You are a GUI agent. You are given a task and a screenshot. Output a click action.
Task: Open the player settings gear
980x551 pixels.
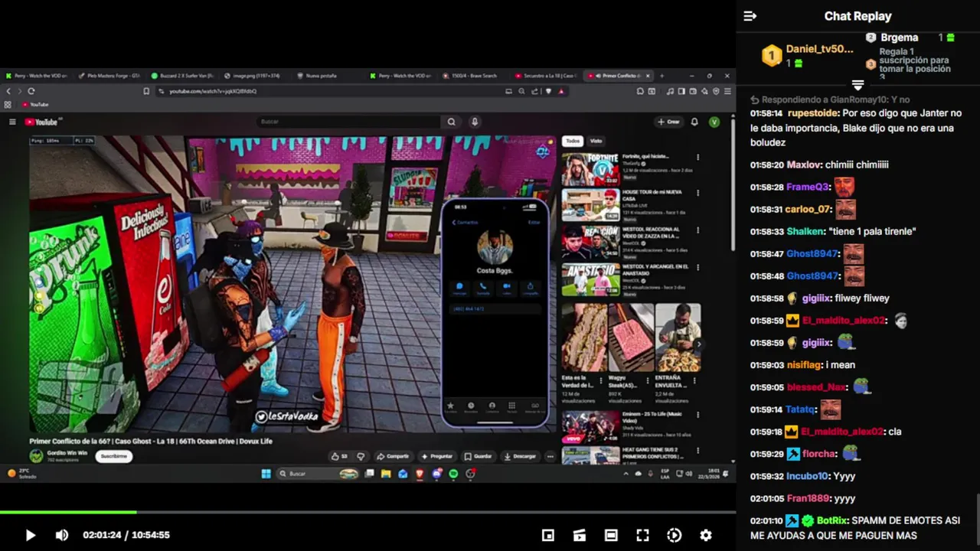706,535
